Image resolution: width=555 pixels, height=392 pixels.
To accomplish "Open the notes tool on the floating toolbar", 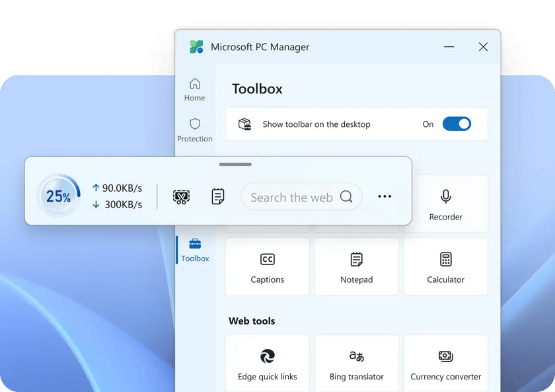I will [218, 196].
